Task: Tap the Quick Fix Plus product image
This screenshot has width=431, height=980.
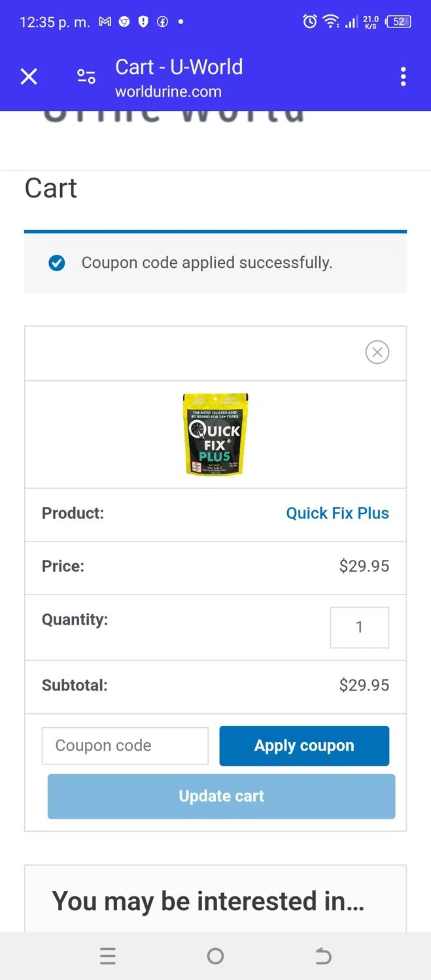Action: point(215,434)
